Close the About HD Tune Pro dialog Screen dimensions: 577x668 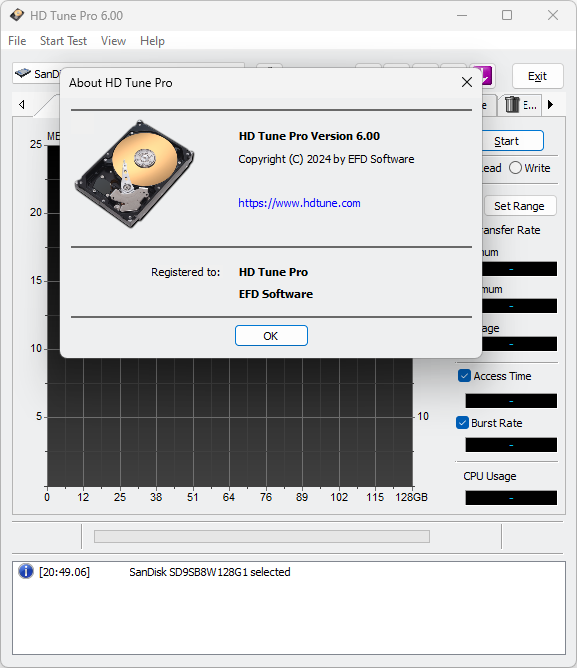tap(467, 82)
